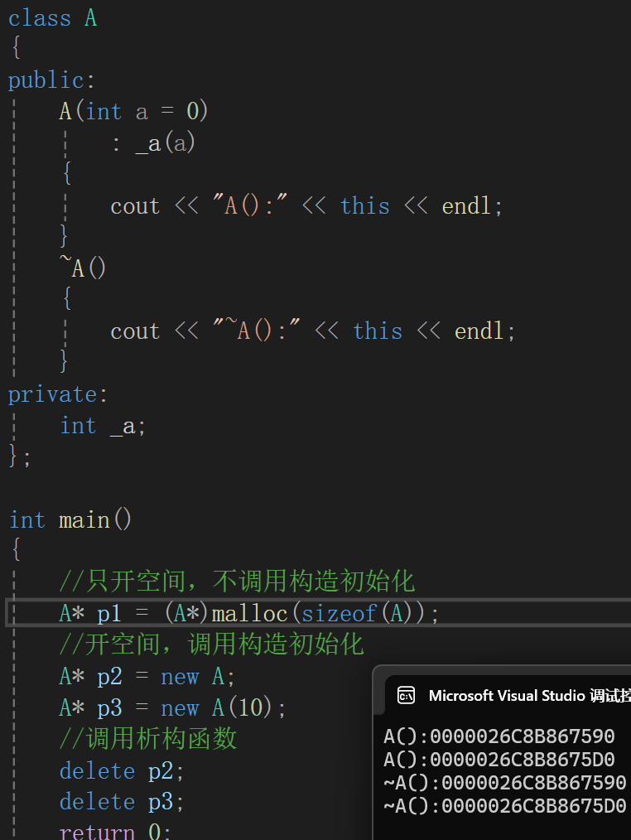The height and width of the screenshot is (840, 631).
Task: Click the comment '//调用析构函数'
Action: tap(148, 739)
